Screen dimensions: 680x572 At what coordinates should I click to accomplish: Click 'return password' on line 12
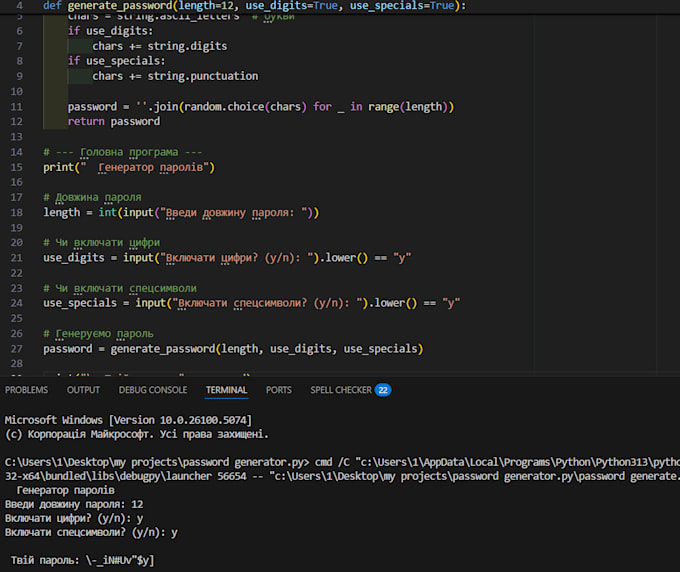coord(114,121)
